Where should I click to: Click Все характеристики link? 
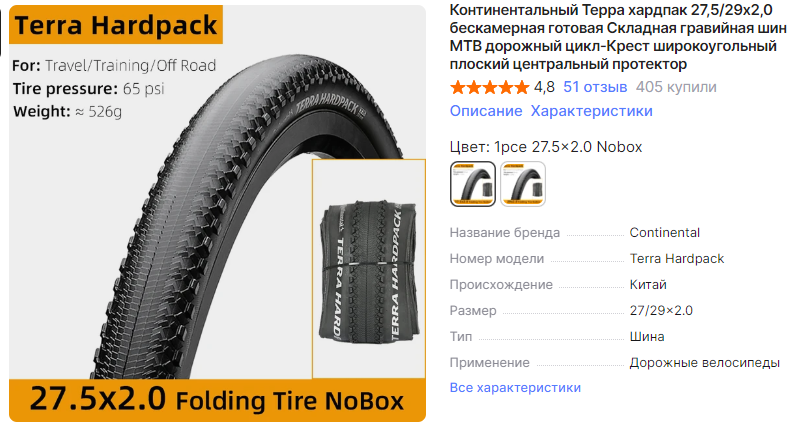pos(515,387)
